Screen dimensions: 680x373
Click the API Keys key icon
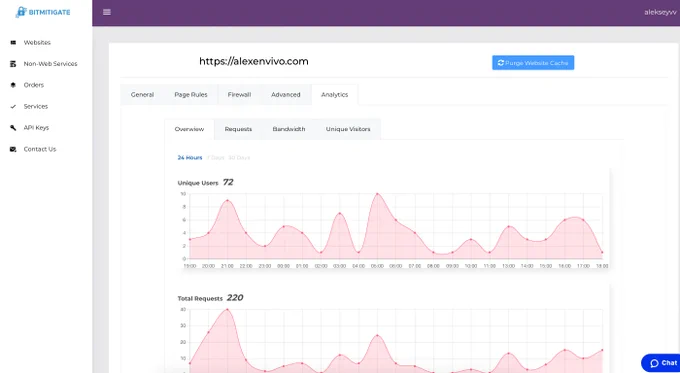pyautogui.click(x=13, y=128)
